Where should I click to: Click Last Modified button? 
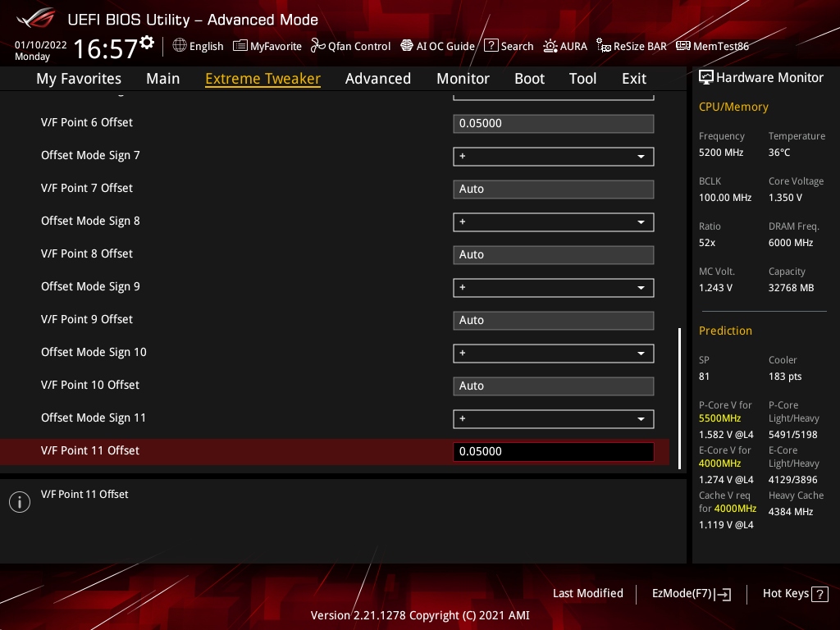coord(587,594)
